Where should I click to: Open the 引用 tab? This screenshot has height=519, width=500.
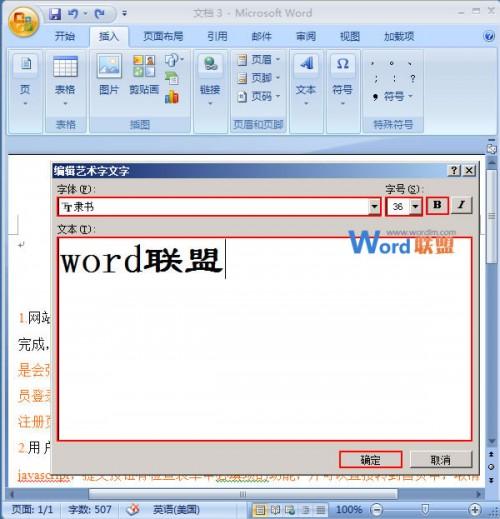pos(217,36)
